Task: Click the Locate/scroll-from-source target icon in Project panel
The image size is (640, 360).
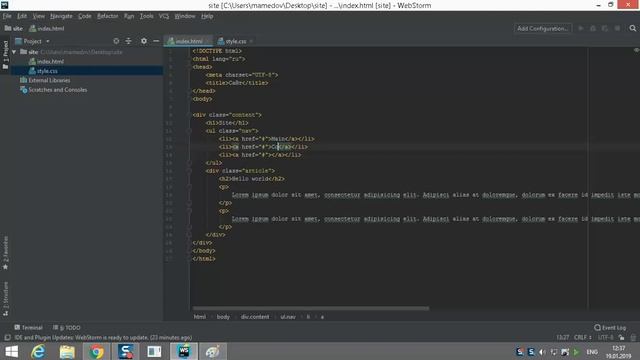Action: tap(116, 41)
